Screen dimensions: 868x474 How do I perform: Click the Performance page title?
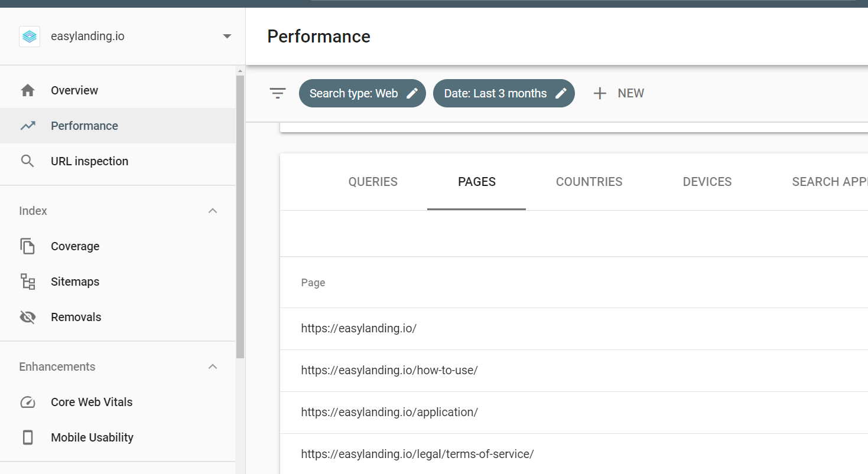(x=318, y=37)
